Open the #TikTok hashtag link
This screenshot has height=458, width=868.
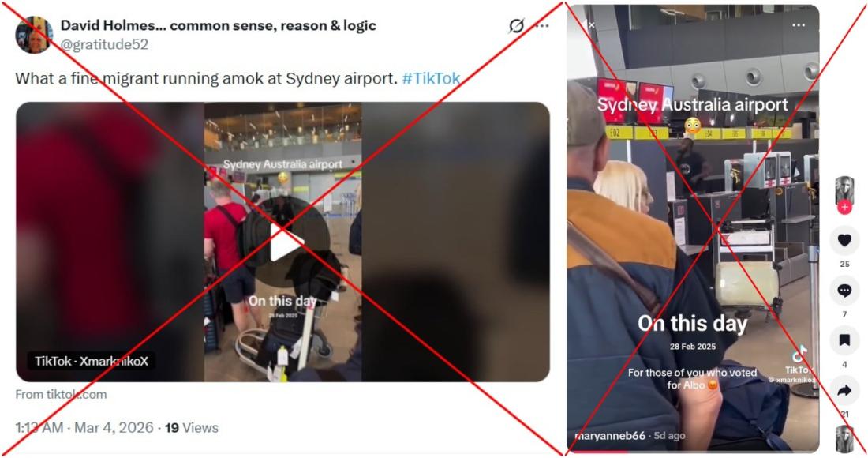click(431, 79)
